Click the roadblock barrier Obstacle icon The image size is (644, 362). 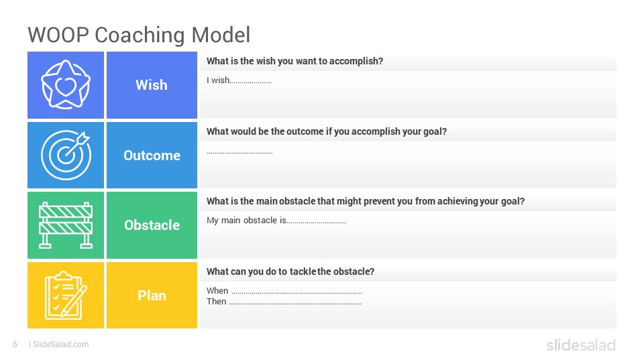[x=66, y=225]
